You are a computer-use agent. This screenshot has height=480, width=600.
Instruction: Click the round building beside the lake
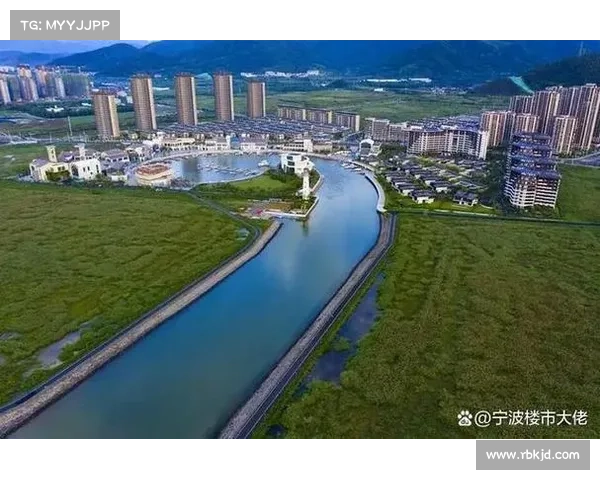click(x=153, y=174)
